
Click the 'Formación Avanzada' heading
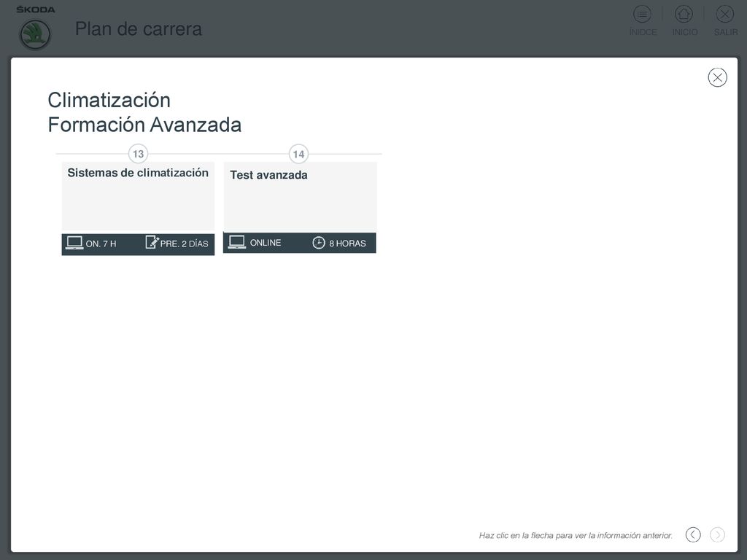tap(144, 125)
